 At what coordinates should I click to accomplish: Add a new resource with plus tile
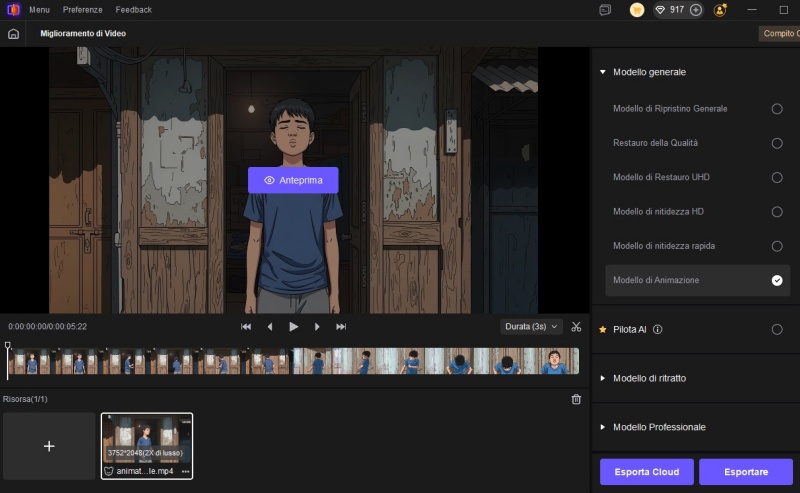(x=49, y=446)
